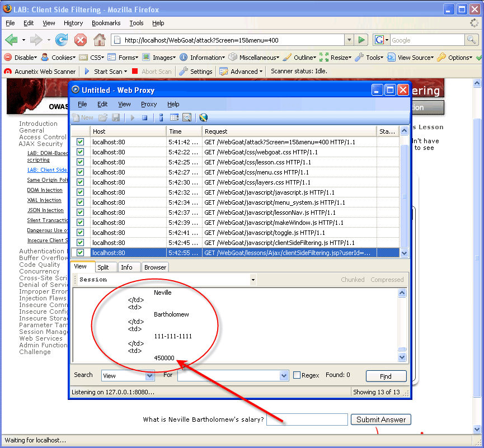Click green Go arrow beside address bar
This screenshot has height=448, width=484.
click(361, 40)
